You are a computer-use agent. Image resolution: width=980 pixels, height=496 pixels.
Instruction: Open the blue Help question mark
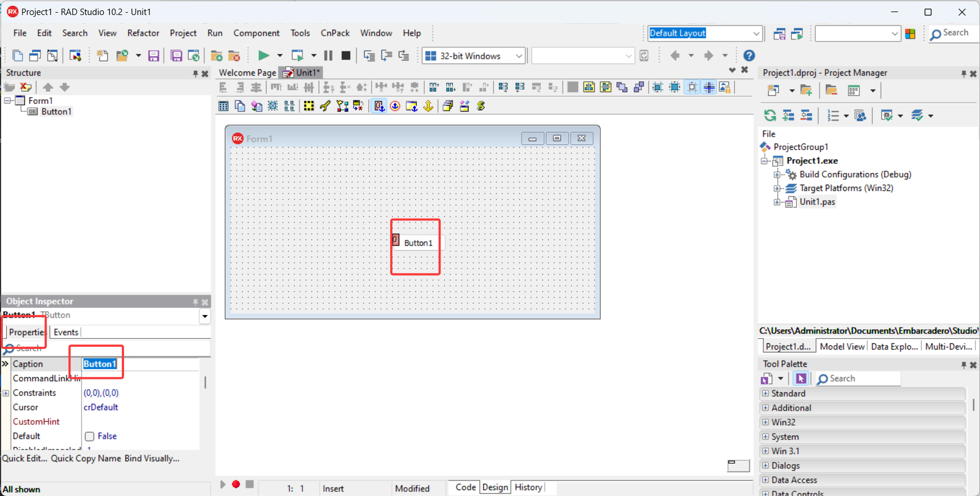pyautogui.click(x=749, y=55)
